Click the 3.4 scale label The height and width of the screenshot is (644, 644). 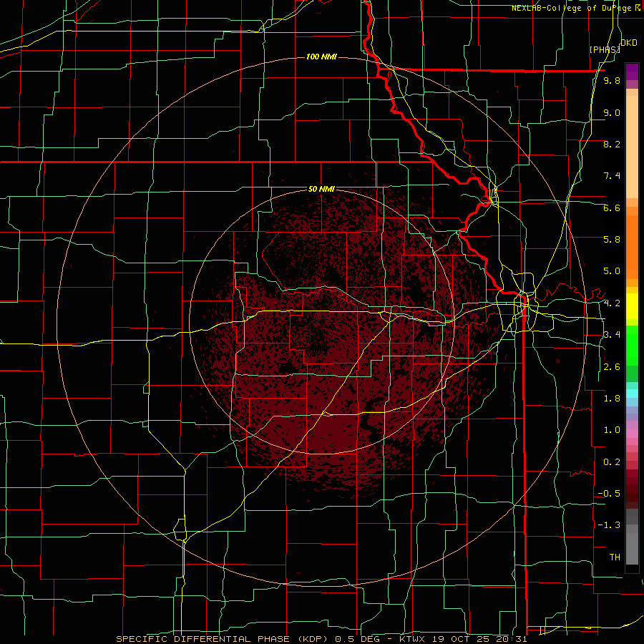tap(612, 335)
